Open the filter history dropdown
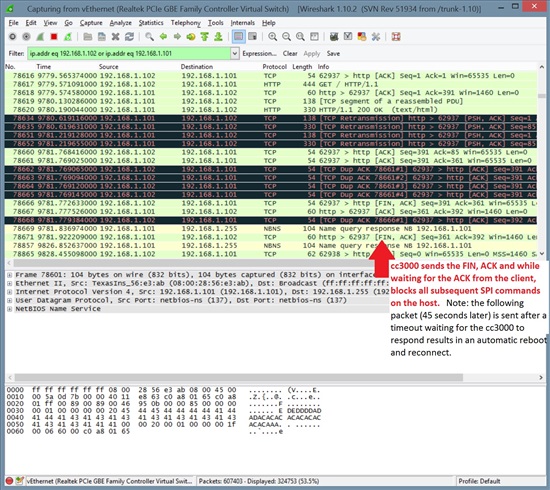 235,53
